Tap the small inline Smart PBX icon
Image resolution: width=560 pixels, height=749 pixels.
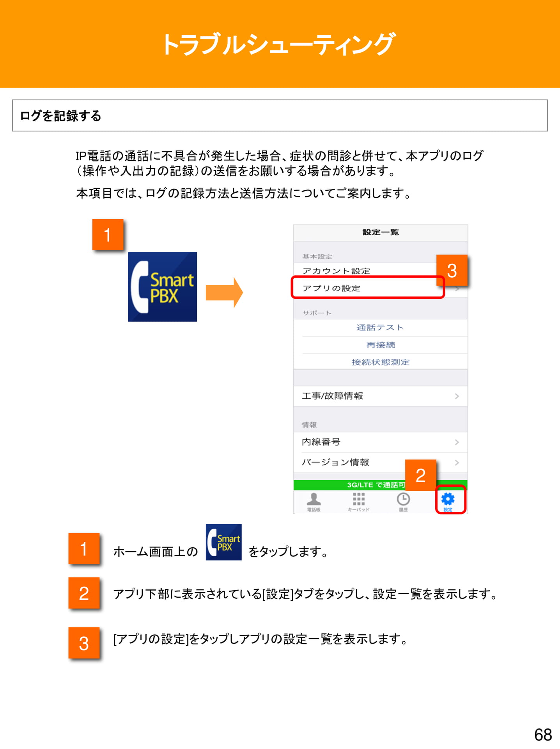coord(223,542)
